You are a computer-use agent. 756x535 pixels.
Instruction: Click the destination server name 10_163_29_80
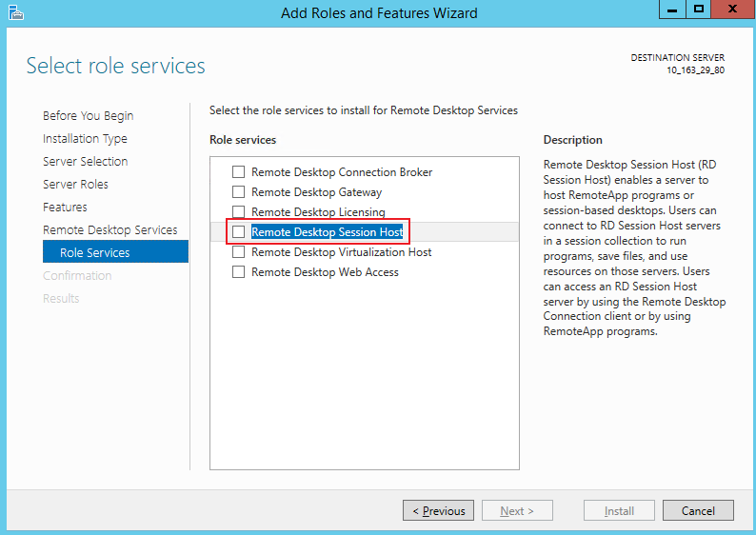tap(695, 70)
